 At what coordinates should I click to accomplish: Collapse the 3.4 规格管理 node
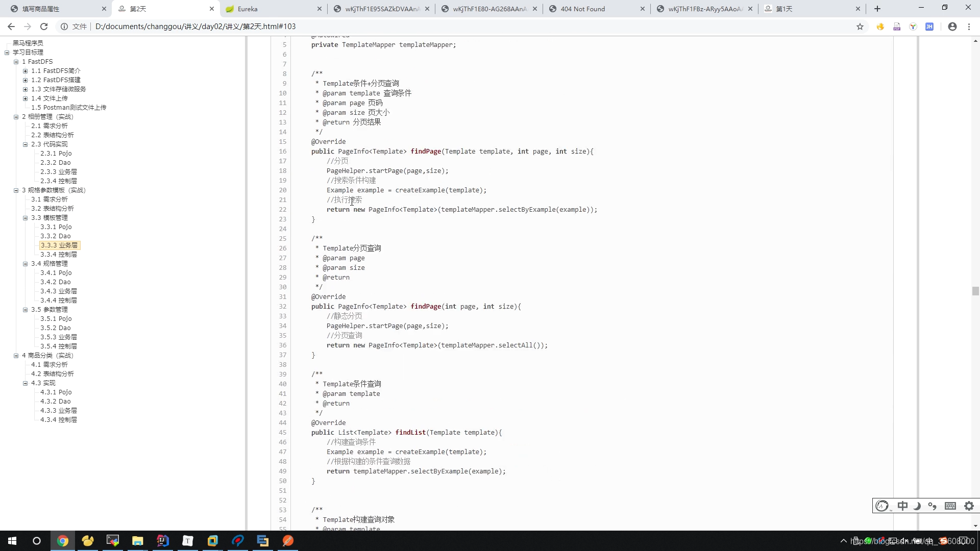point(25,264)
